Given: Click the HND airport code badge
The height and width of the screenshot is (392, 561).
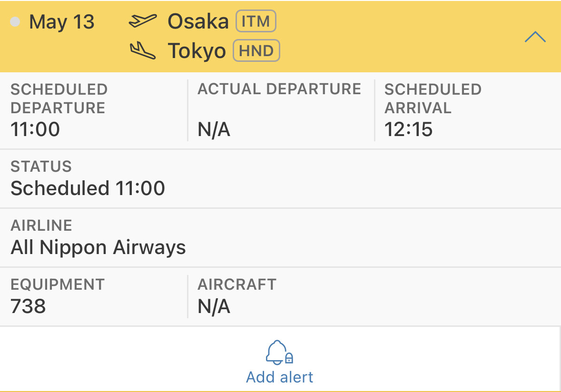Looking at the screenshot, I should (x=256, y=51).
